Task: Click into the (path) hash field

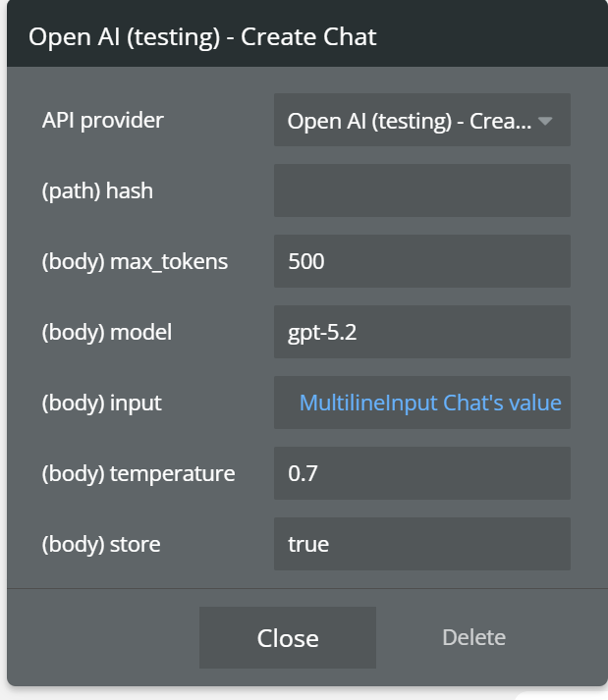Action: 421,190
